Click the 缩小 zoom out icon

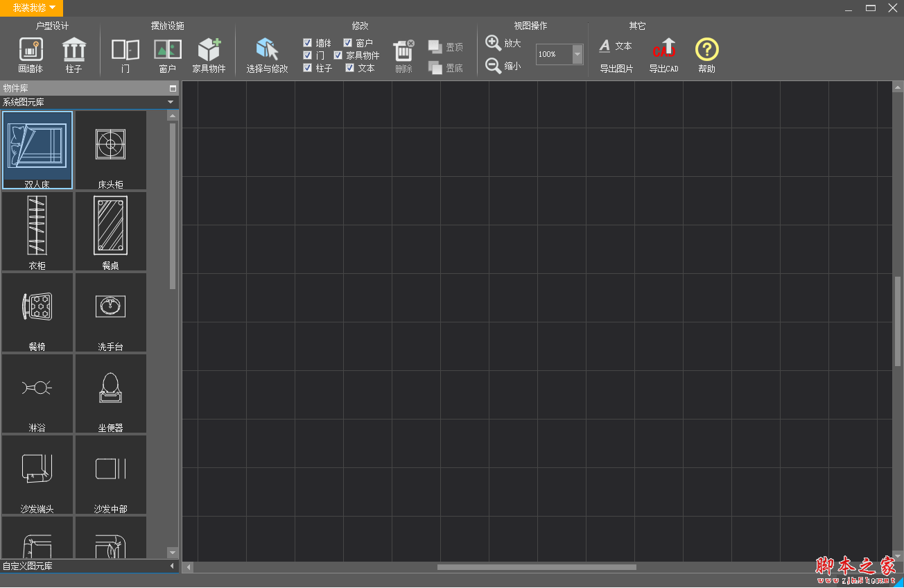coord(494,66)
